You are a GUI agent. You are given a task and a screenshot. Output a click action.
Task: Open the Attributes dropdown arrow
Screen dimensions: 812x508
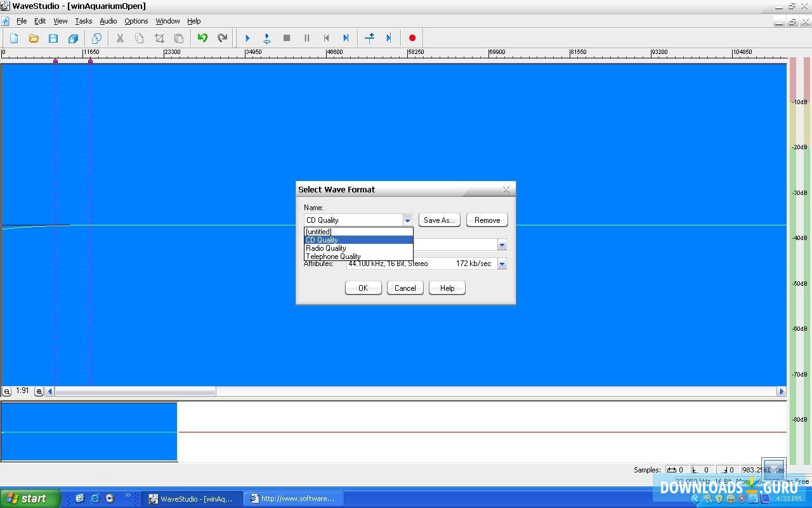coord(502,263)
